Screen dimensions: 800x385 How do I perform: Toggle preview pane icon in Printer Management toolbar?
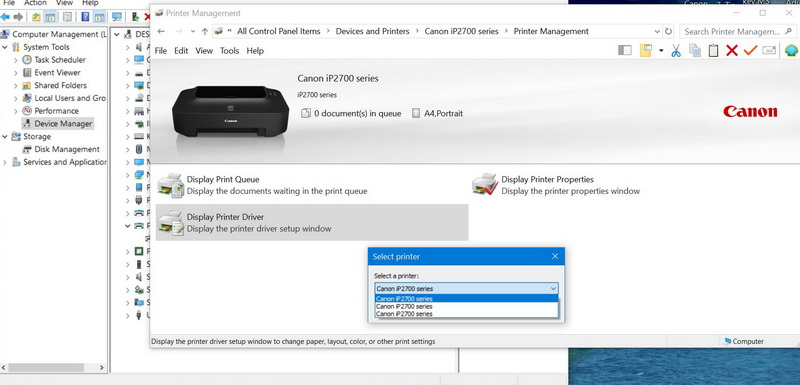624,50
